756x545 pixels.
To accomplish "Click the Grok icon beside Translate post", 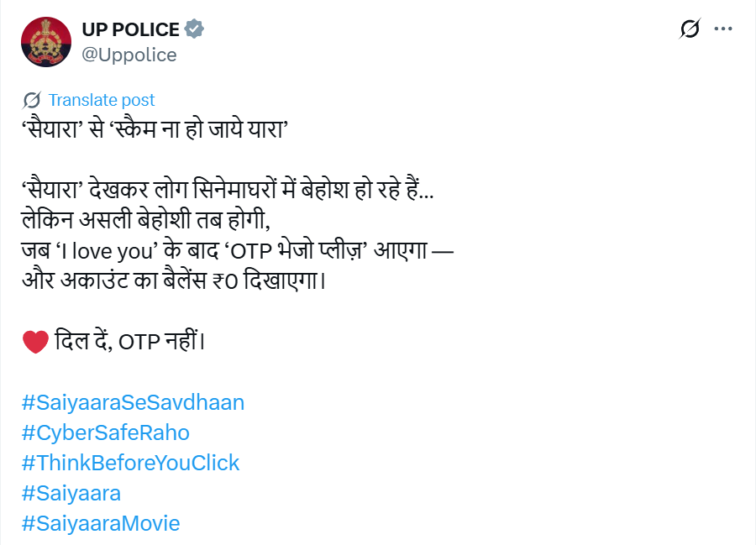I will pos(32,100).
